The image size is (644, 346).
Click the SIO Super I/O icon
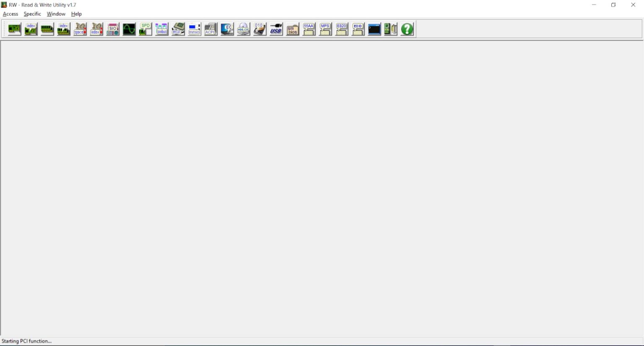click(x=112, y=29)
